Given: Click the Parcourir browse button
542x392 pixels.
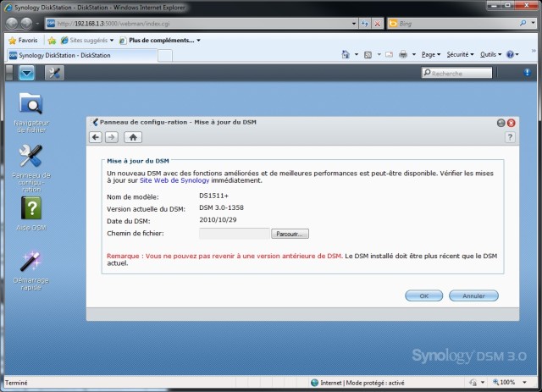Looking at the screenshot, I should (290, 234).
